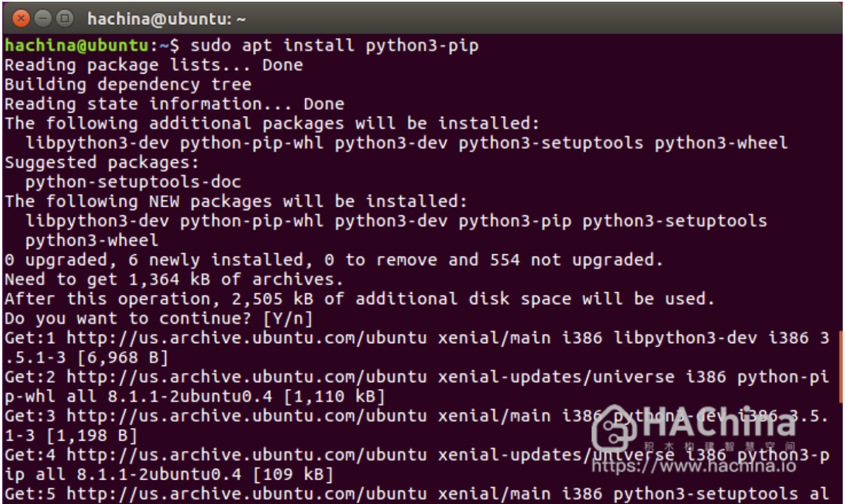Open the Get:3 us.archive.ubuntu.com URL

click(x=246, y=416)
